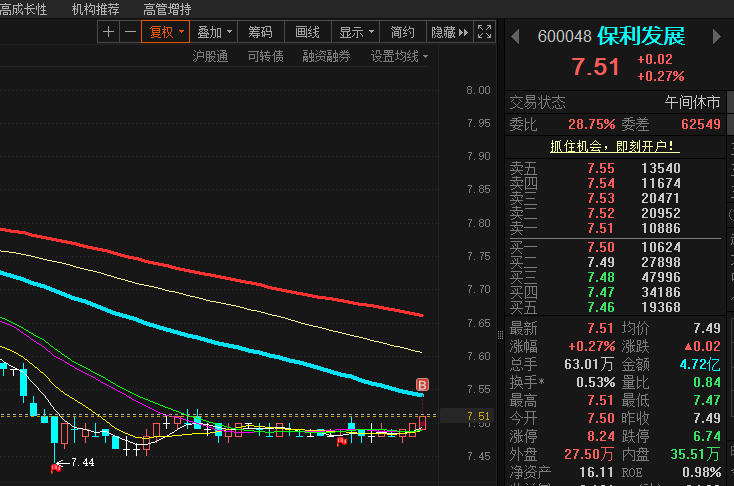Screen dimensions: 734x486
Task: Zoom in chart with plus button
Action: [x=109, y=32]
